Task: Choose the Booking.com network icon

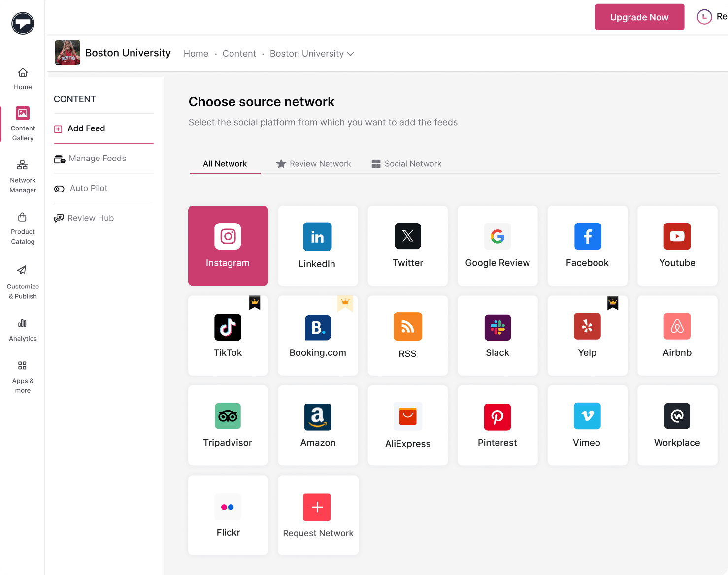Action: (x=318, y=327)
